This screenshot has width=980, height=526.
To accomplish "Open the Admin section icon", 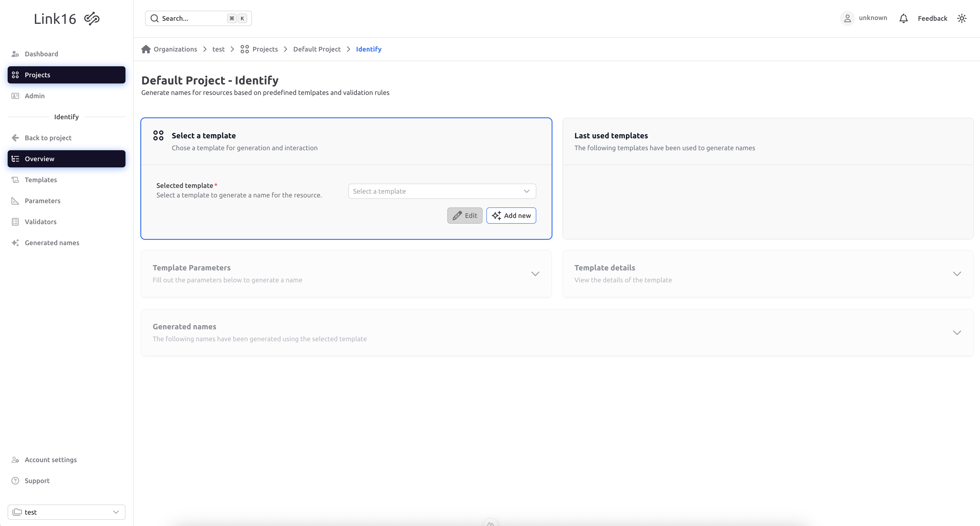I will (15, 95).
